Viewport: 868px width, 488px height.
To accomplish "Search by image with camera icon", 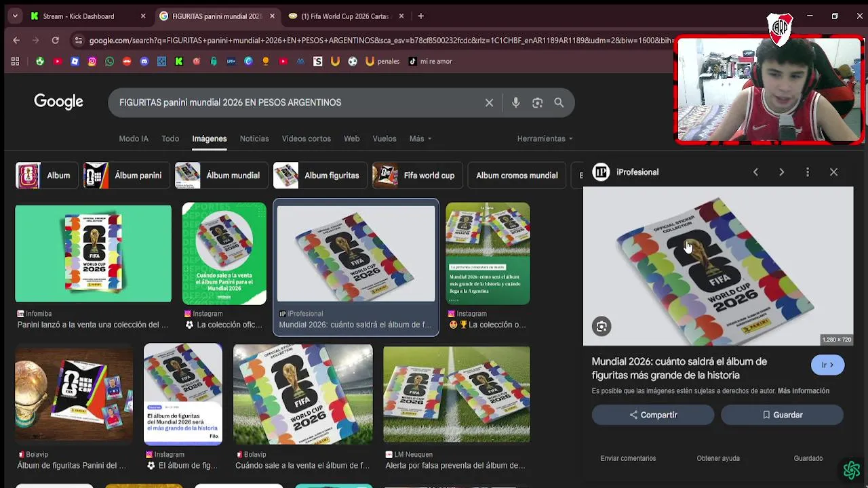I will point(537,102).
